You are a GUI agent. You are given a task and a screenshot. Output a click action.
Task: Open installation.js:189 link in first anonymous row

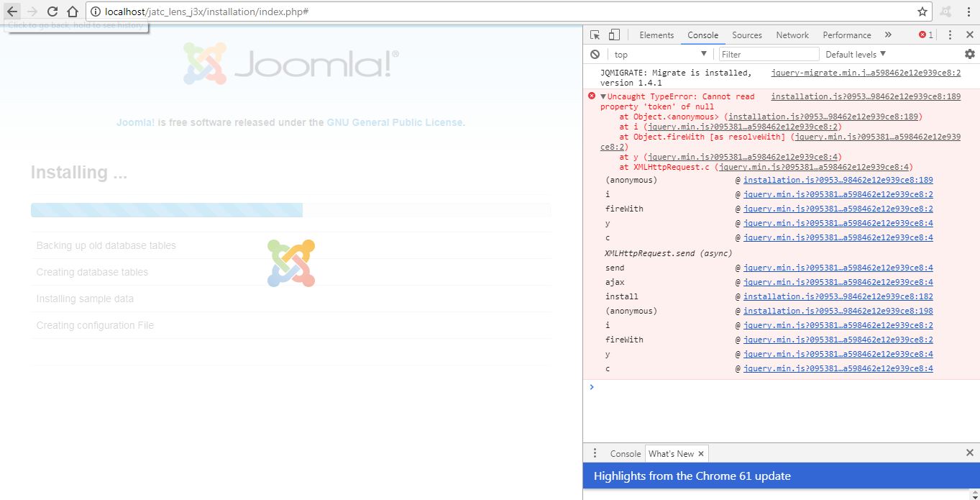pyautogui.click(x=838, y=180)
